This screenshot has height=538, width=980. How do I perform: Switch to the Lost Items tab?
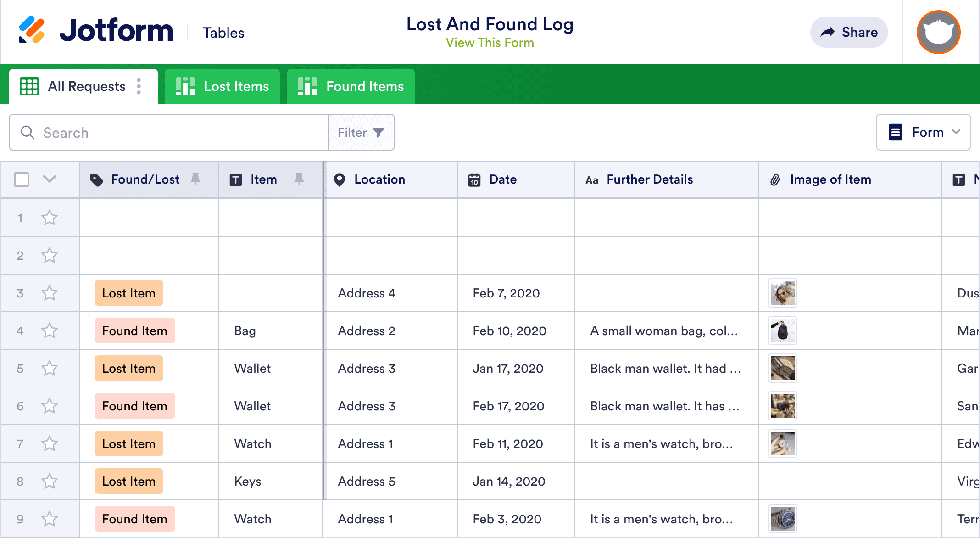(223, 86)
